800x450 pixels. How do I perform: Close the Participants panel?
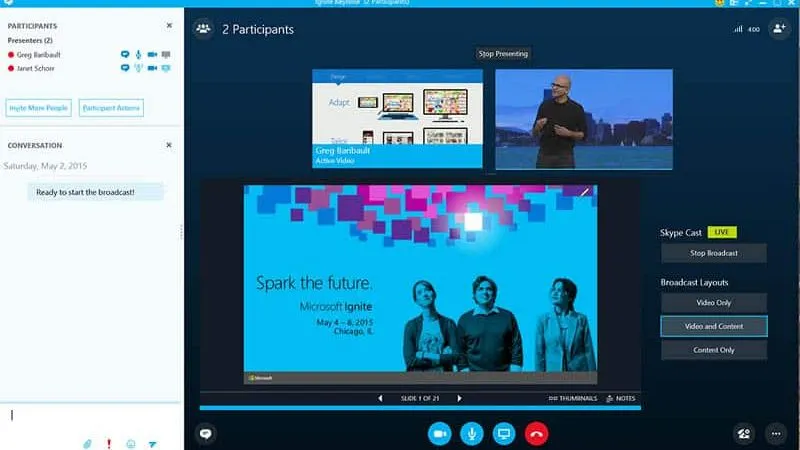(x=169, y=25)
